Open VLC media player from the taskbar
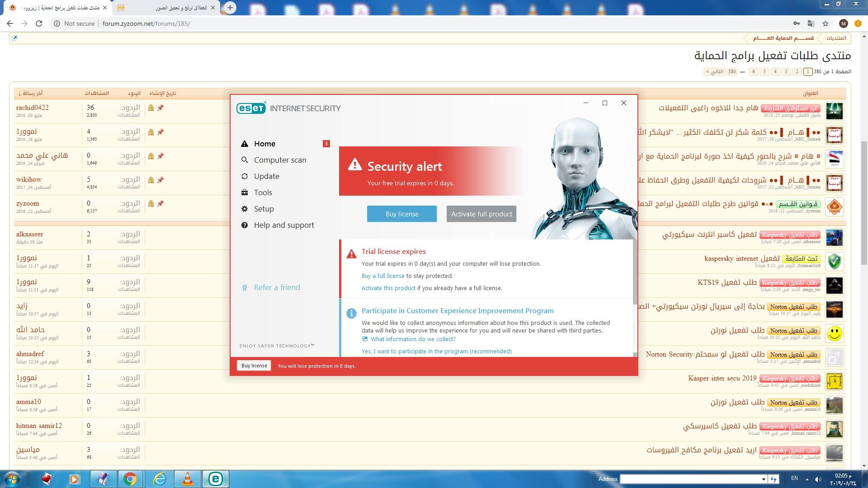 point(188,479)
